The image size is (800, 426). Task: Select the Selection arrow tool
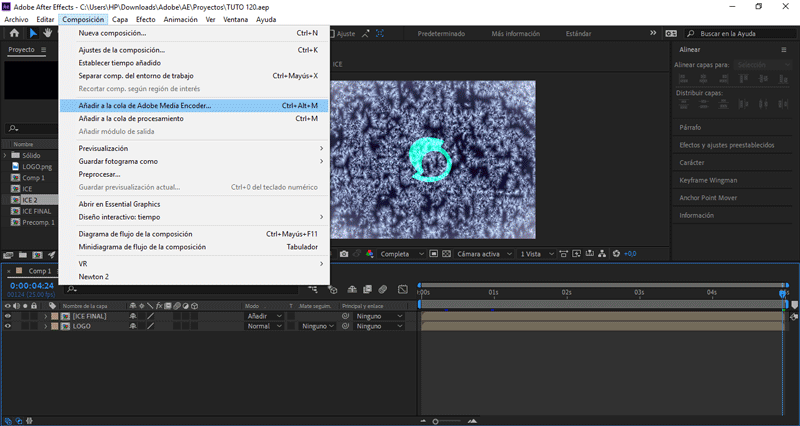coord(32,33)
